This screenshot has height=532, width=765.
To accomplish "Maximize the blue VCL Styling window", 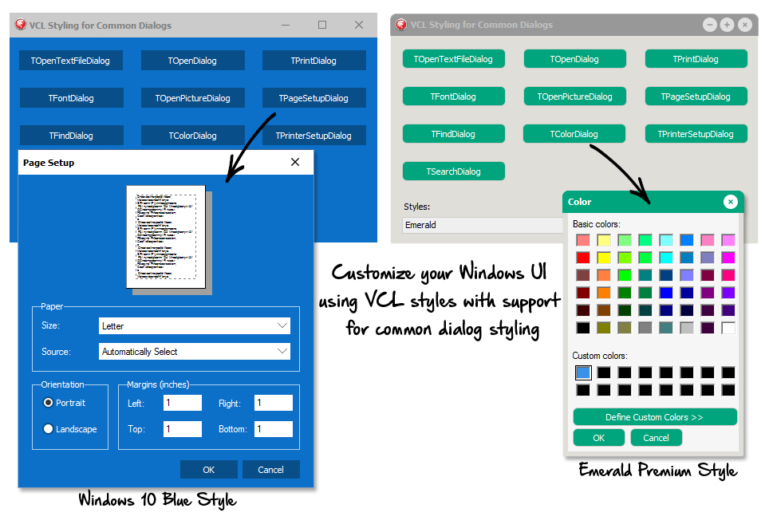I will point(322,25).
